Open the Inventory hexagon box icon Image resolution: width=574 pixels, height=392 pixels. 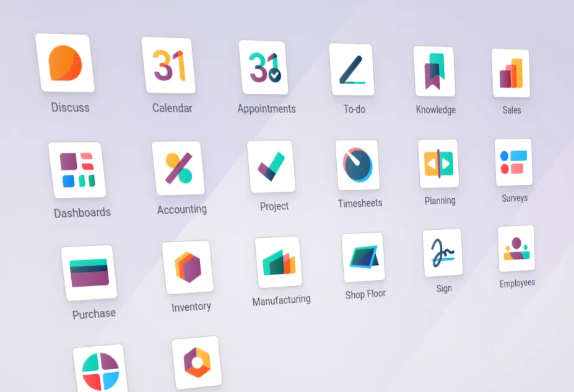[x=188, y=267]
